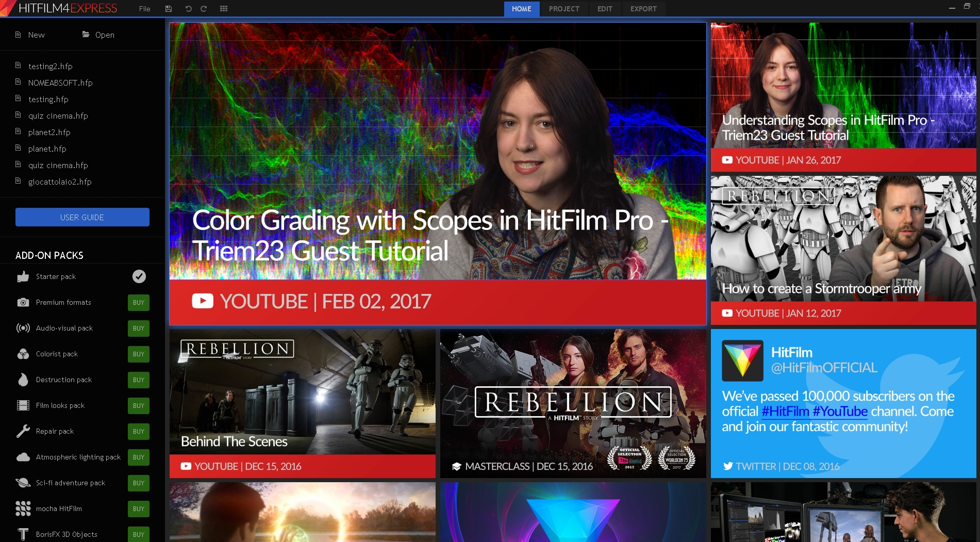Viewport: 980px width, 542px height.
Task: Open Rebellion Behind The Scenes video
Action: point(303,403)
